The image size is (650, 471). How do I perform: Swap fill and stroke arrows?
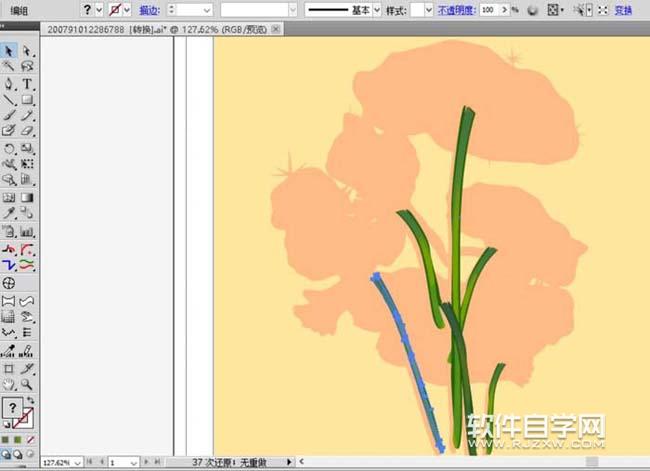(30, 400)
